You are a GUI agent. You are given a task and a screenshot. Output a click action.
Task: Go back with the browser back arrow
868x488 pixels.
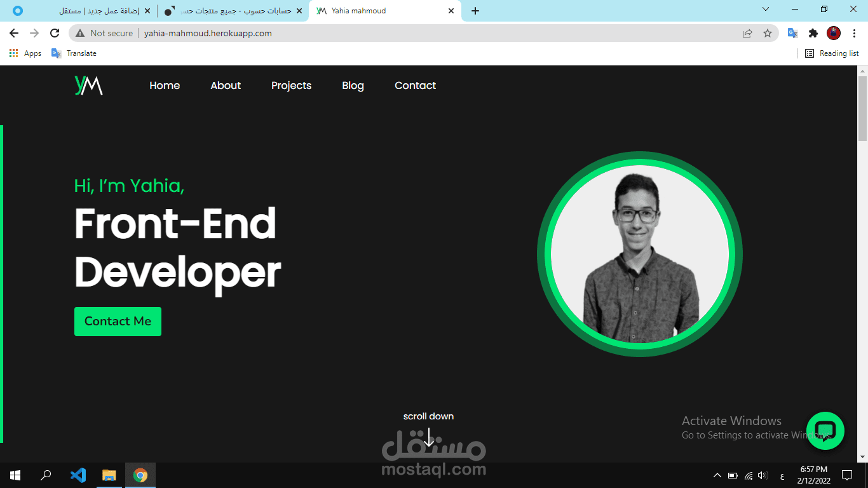14,33
